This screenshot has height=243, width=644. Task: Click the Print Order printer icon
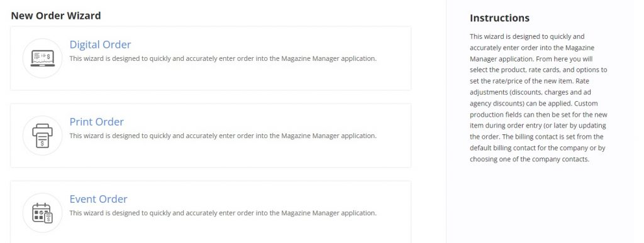42,136
